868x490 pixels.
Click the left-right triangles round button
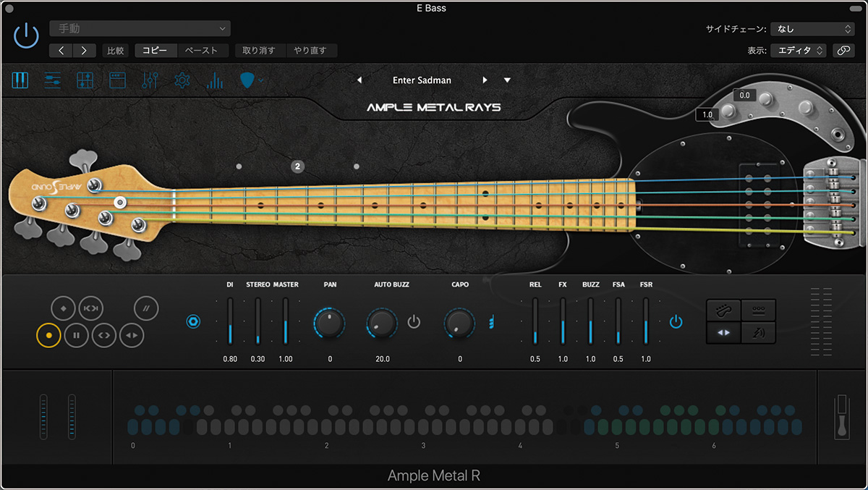pos(132,335)
